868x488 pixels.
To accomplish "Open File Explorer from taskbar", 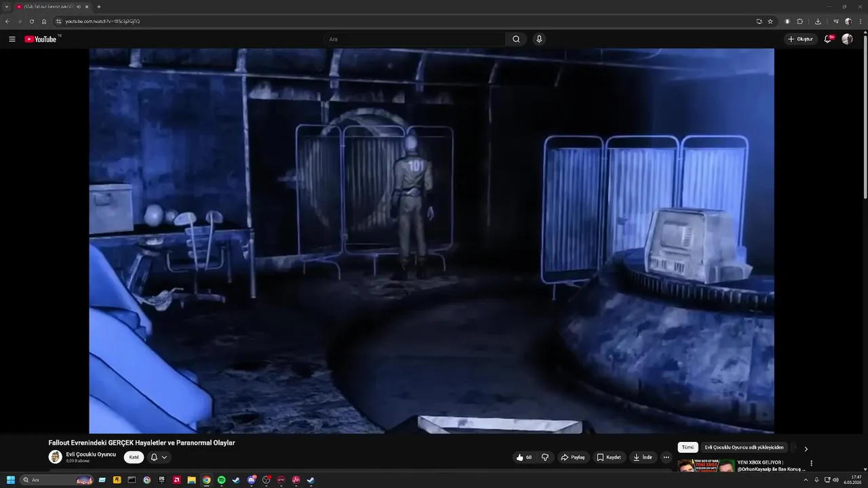I will 192,480.
